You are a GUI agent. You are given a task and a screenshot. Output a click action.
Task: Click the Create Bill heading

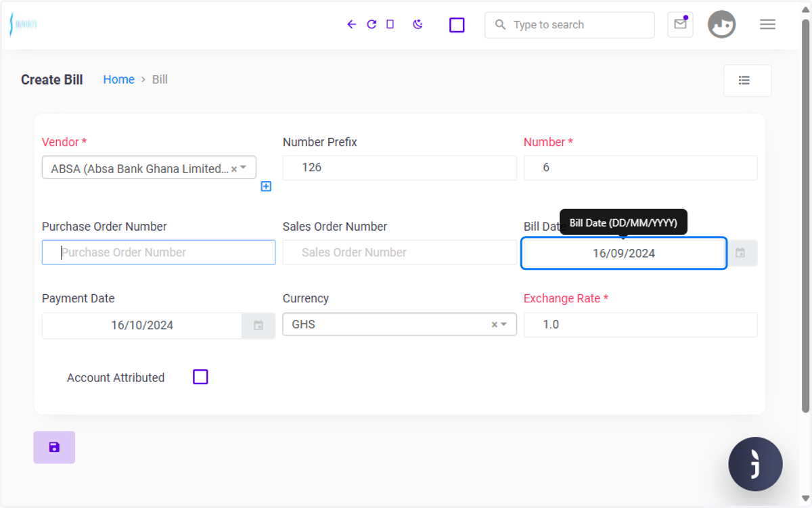pyautogui.click(x=52, y=80)
